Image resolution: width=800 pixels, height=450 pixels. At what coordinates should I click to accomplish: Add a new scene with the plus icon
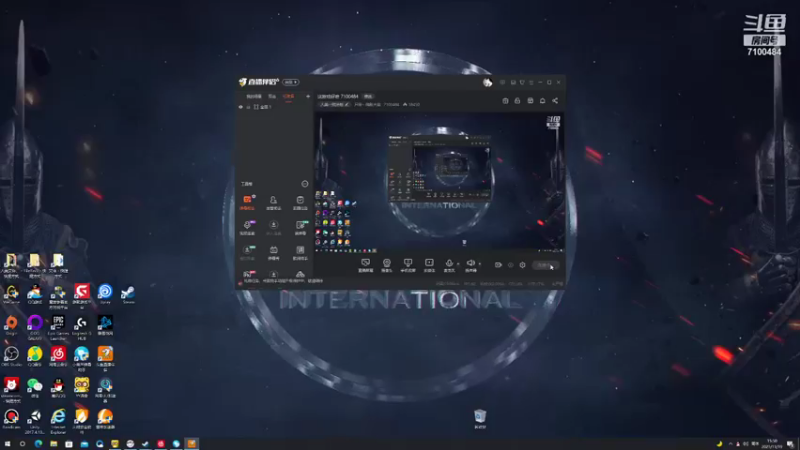pyautogui.click(x=308, y=96)
